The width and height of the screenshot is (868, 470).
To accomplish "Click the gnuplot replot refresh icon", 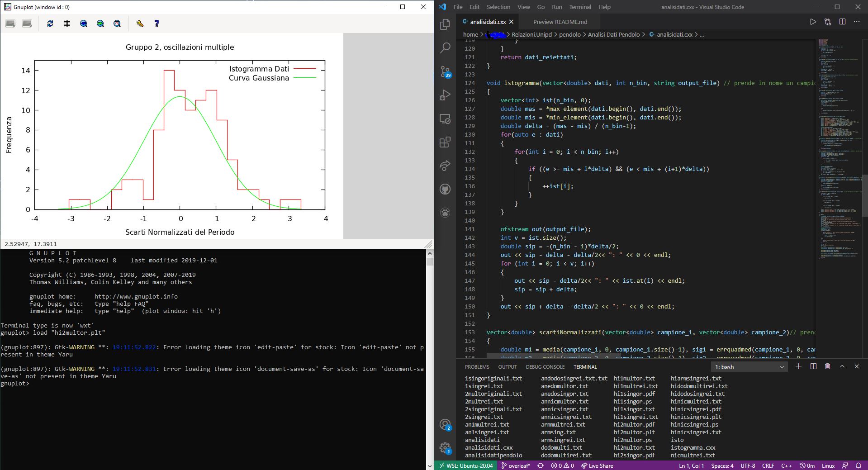I will coord(50,24).
